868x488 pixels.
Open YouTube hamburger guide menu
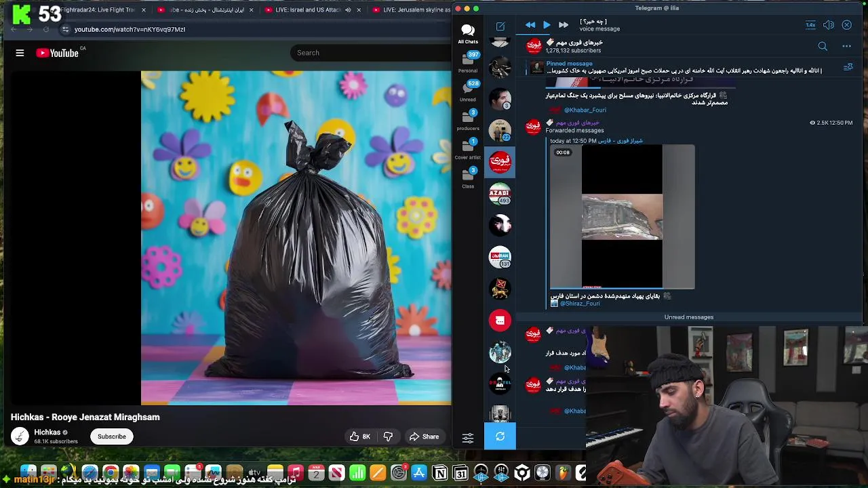(x=20, y=53)
